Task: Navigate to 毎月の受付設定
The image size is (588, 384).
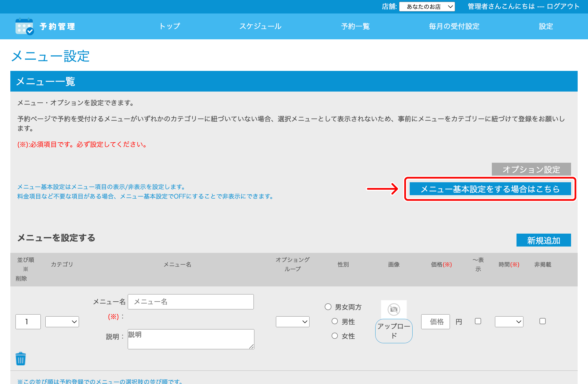Action: point(454,26)
